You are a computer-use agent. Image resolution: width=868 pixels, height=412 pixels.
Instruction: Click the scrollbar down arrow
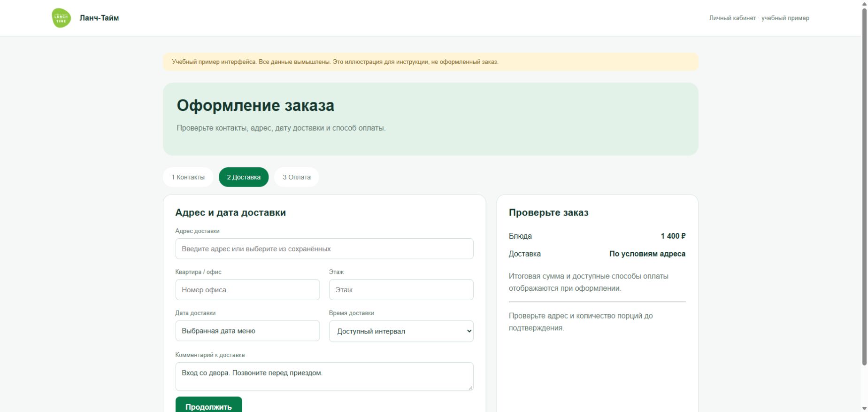864,408
